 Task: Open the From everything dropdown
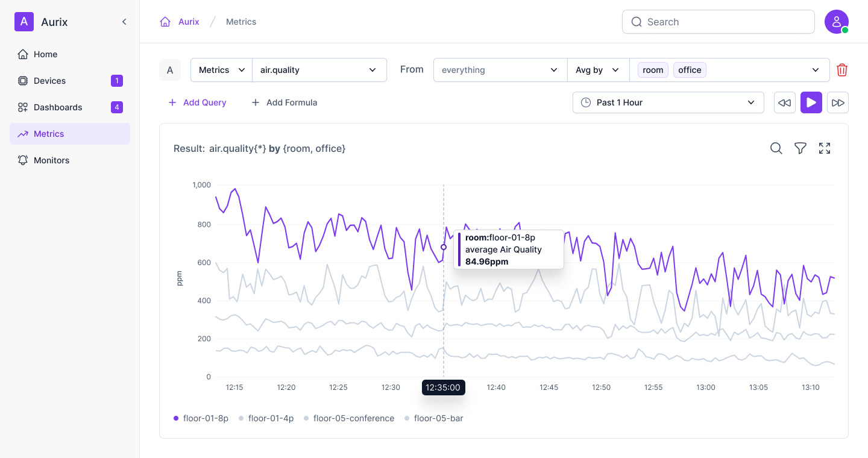coord(500,70)
